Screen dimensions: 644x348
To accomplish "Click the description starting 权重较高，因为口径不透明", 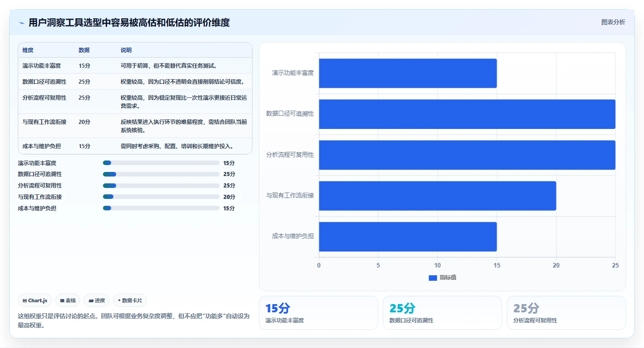I will [x=184, y=82].
